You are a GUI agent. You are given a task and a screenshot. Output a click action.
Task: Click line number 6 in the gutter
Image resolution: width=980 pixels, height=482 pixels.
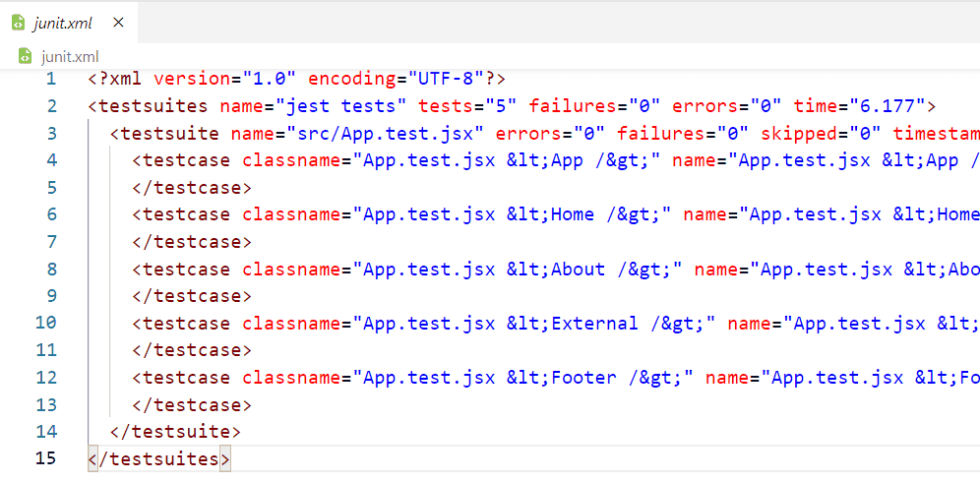tap(50, 214)
